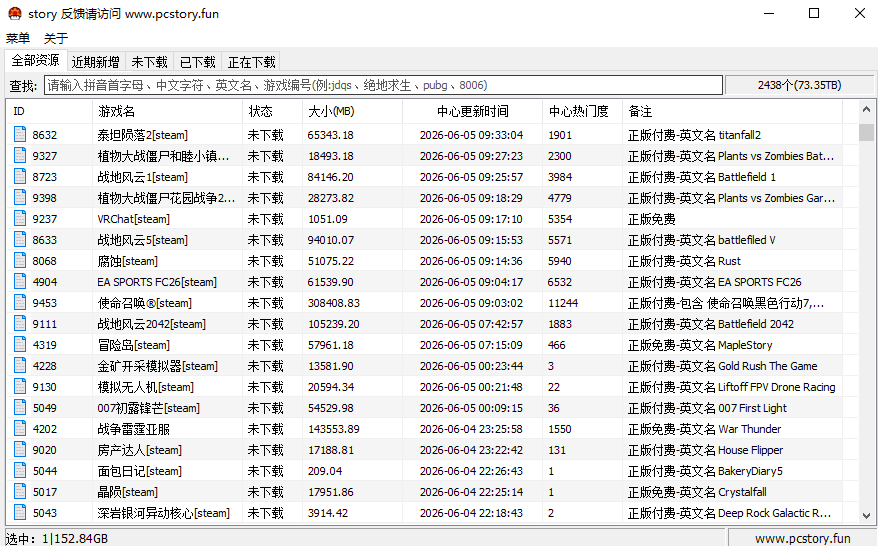Switch to the 近期新增 tab
This screenshot has height=546, width=878.
[x=96, y=62]
